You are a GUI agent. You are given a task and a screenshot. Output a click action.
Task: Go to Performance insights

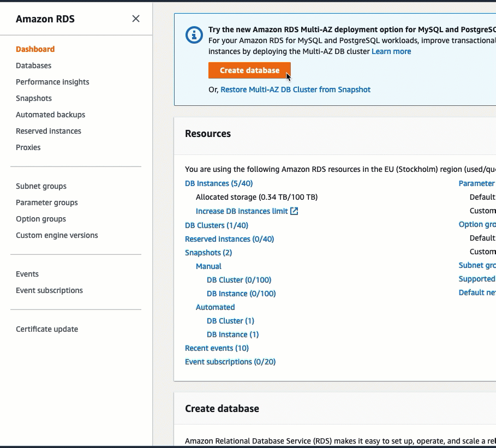[x=52, y=82]
